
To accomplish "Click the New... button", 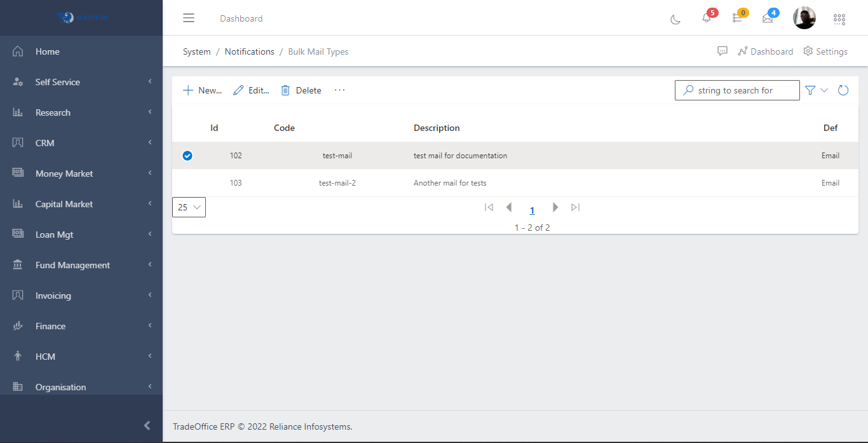I will 202,90.
